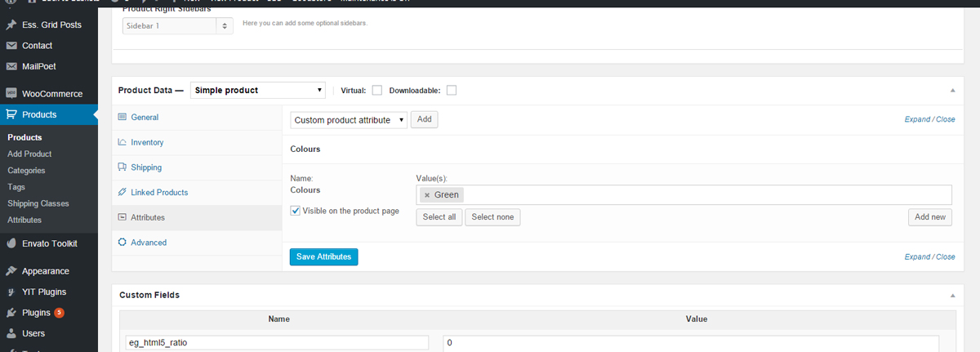The height and width of the screenshot is (352, 980).
Task: Click the Select all button
Action: coord(439,217)
